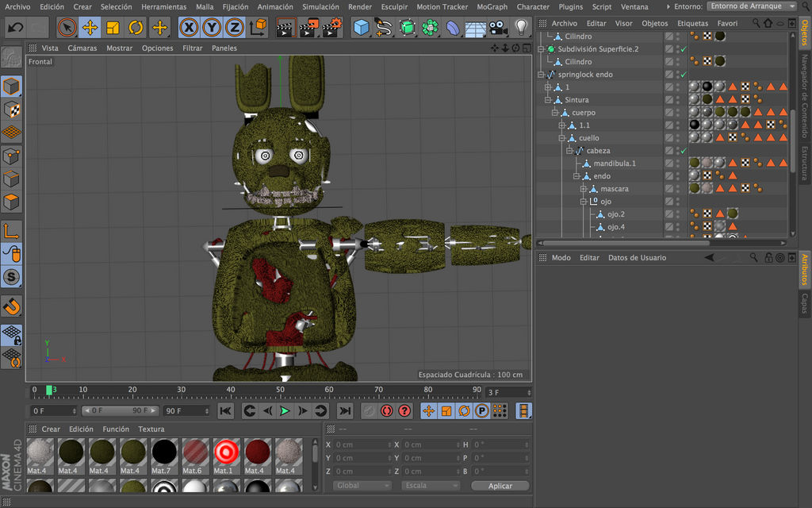Click the X position input field
The image size is (812, 508).
coord(363,444)
